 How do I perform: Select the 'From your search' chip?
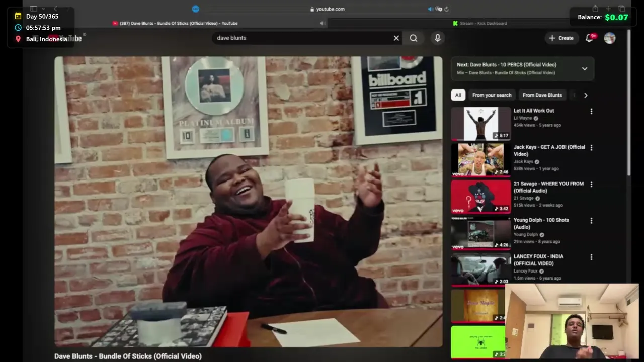click(492, 95)
